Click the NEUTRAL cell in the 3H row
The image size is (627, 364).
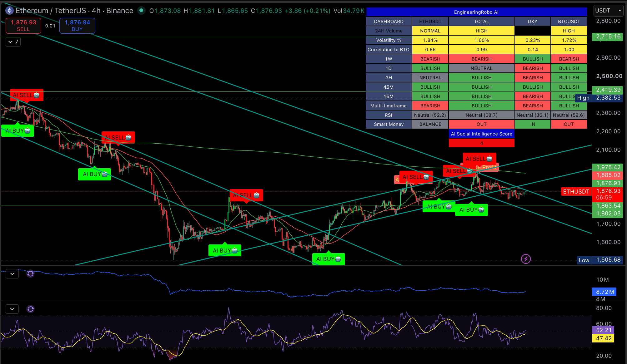(x=430, y=78)
